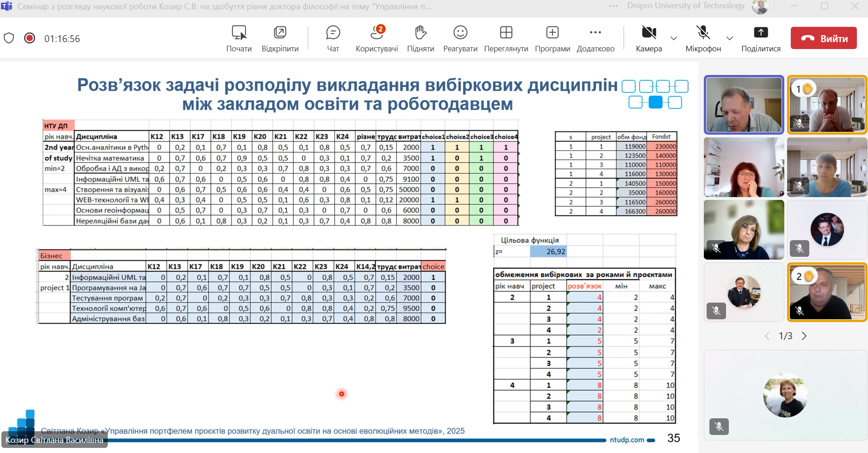Go to previous participants page
This screenshot has height=453, width=868.
coord(767,336)
